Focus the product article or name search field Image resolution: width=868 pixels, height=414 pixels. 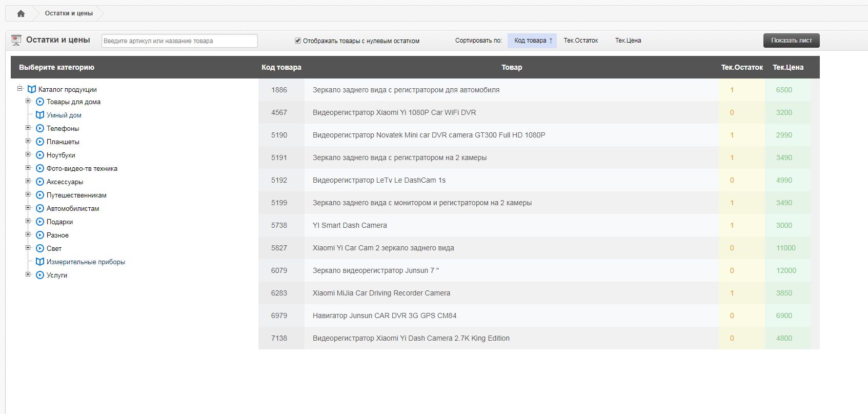coord(179,41)
